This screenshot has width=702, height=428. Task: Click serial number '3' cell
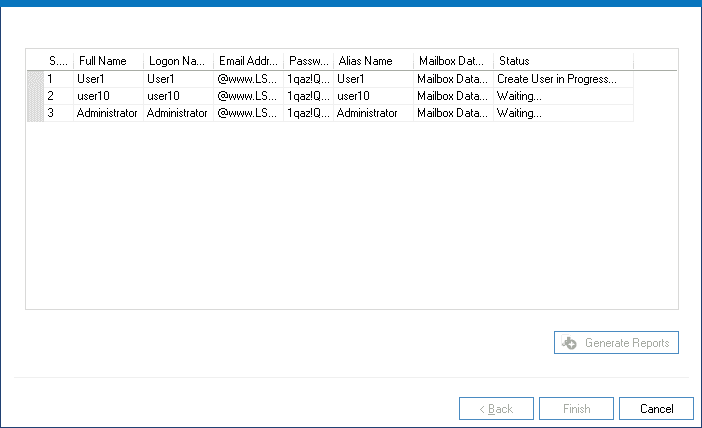click(x=59, y=113)
